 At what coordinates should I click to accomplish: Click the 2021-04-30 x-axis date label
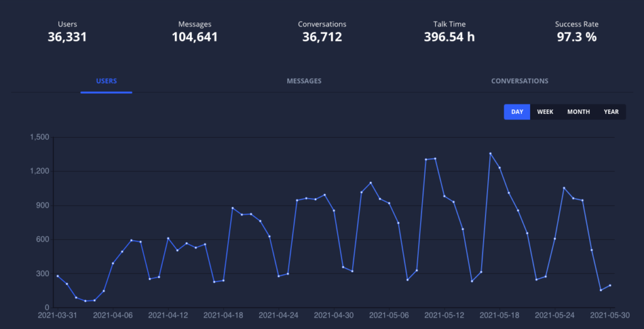333,315
